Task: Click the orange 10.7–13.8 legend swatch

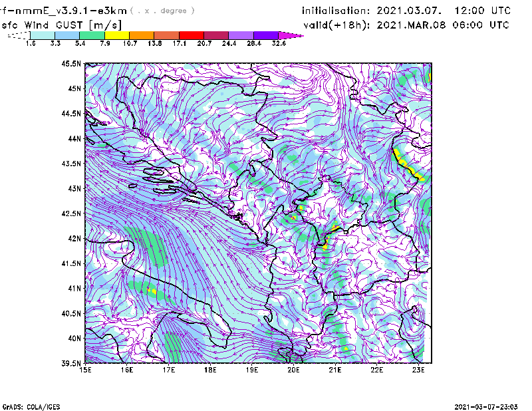Action: 142,35
